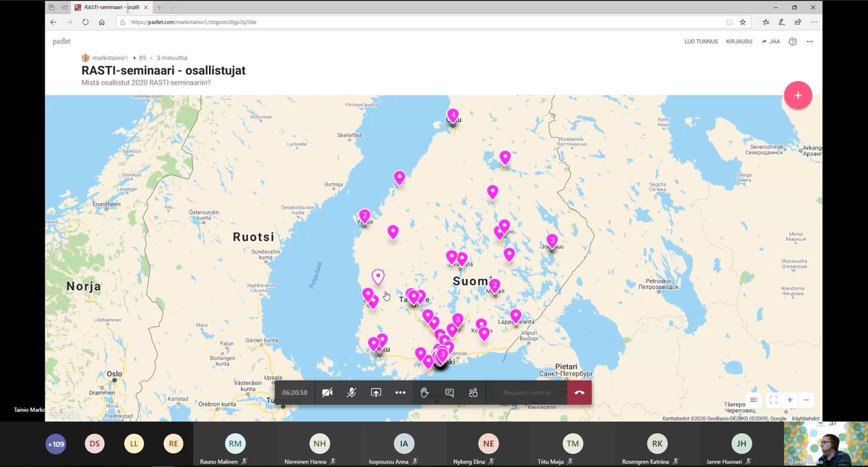Select Tainio Marko video thumbnail
Screen dimensions: 868x467
click(x=826, y=444)
